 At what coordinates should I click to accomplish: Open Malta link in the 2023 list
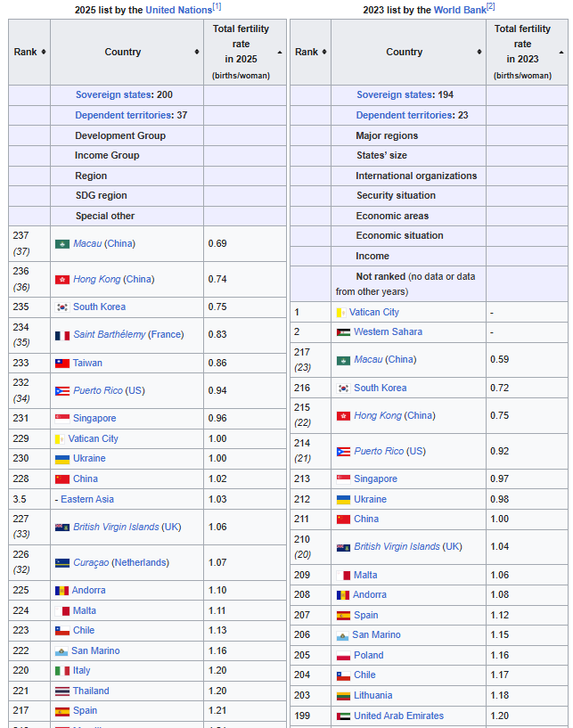(365, 576)
